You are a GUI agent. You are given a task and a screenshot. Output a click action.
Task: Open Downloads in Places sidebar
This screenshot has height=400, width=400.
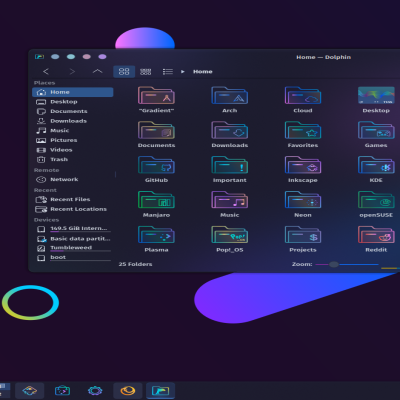pyautogui.click(x=73, y=121)
